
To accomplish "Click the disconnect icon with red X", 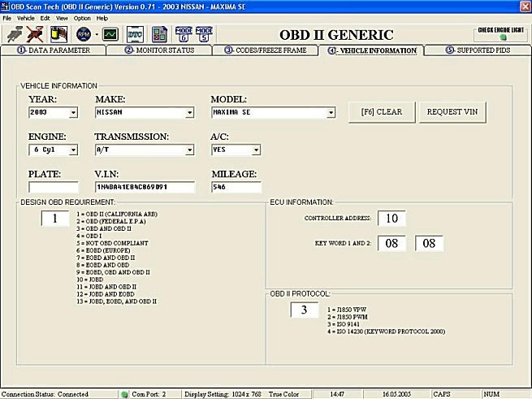I will (36, 34).
